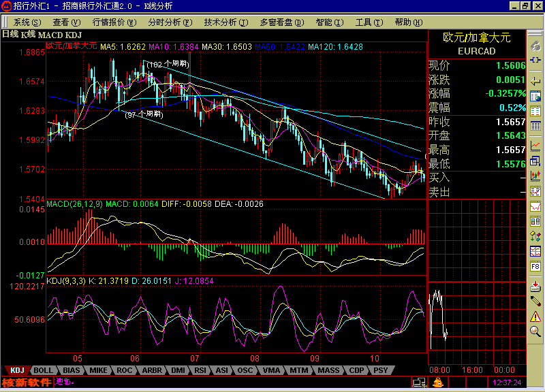Click the trend line analysis icon
This screenshot has height=392, width=545.
(535, 191)
